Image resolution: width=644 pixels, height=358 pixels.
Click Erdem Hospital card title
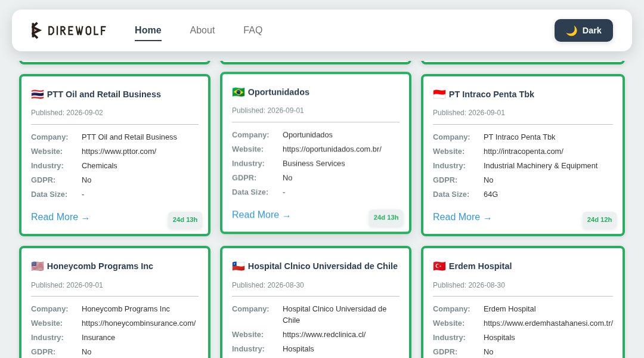click(x=480, y=266)
